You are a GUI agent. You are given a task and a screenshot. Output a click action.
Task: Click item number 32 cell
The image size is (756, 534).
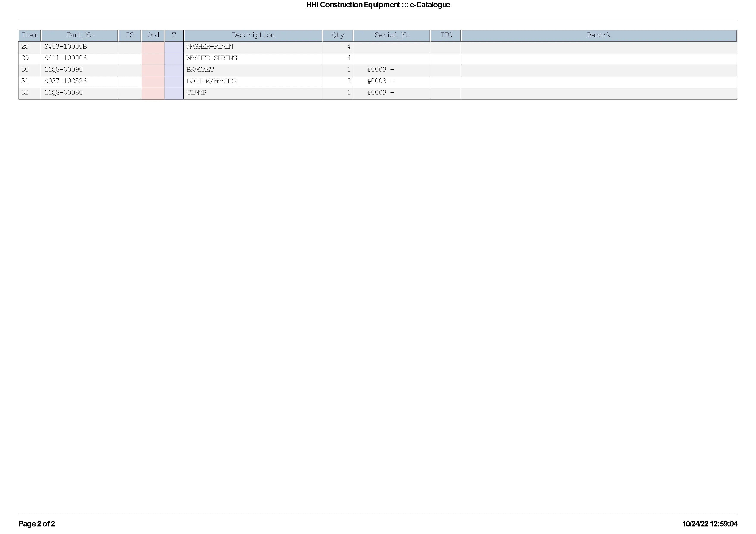click(x=25, y=93)
